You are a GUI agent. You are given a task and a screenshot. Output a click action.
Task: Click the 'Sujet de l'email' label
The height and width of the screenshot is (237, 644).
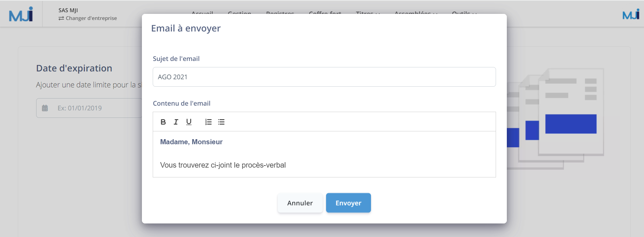[x=176, y=59]
